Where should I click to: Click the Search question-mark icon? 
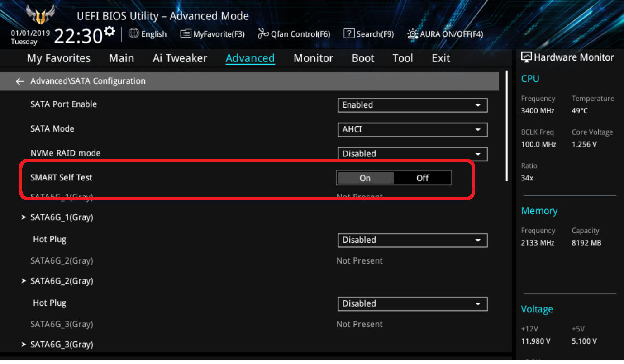(349, 33)
